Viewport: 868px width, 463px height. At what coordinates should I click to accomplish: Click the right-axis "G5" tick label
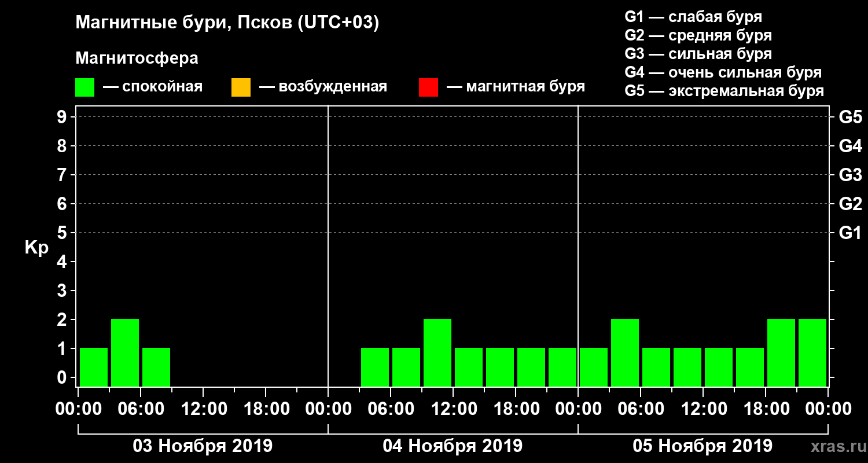(850, 117)
